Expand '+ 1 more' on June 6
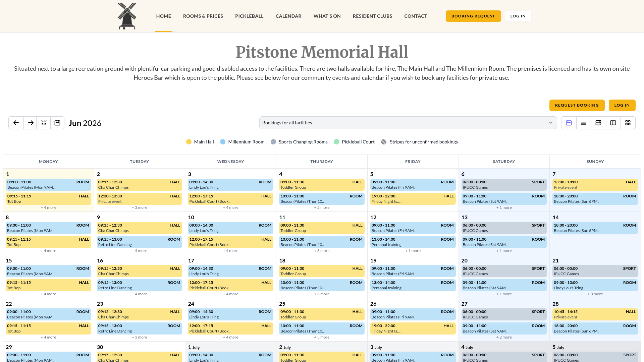The image size is (644, 362). coord(504,207)
